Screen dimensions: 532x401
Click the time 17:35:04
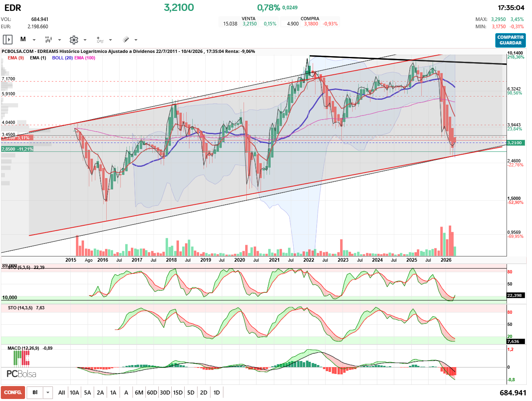pyautogui.click(x=511, y=8)
